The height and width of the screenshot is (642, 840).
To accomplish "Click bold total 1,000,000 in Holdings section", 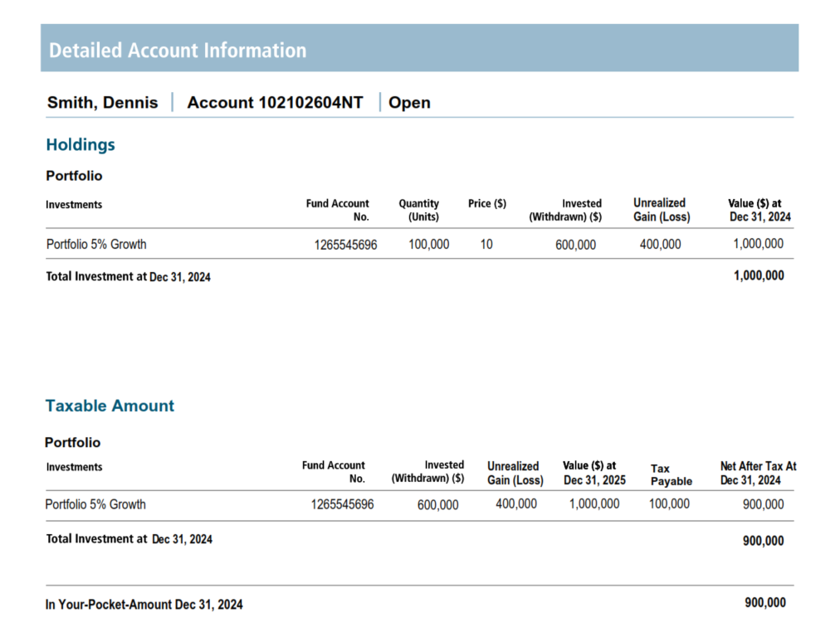I will coord(759,275).
